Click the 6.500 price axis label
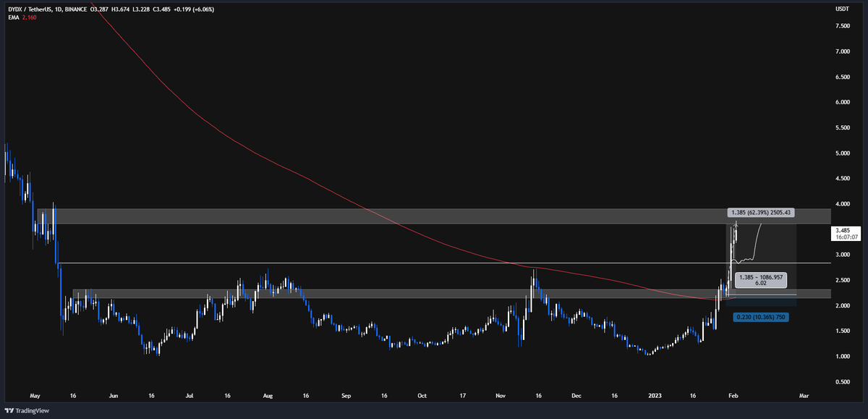The image size is (868, 419). point(841,77)
